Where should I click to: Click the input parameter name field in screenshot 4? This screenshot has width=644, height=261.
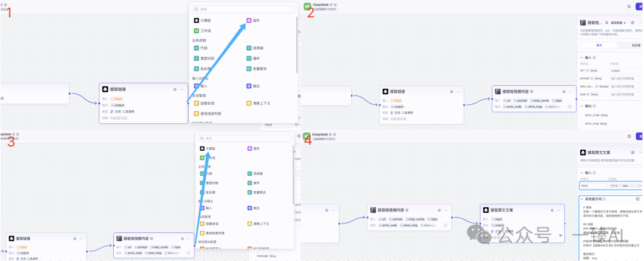pos(593,185)
